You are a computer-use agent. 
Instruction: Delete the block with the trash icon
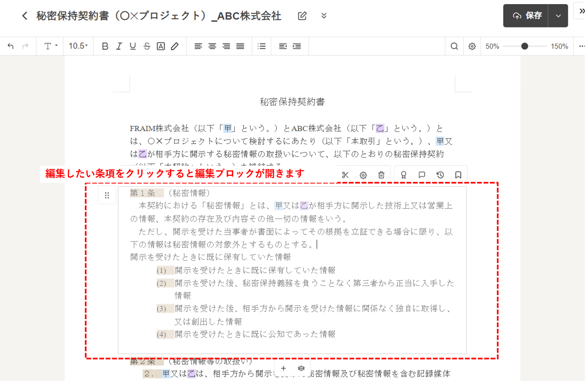[x=381, y=175]
